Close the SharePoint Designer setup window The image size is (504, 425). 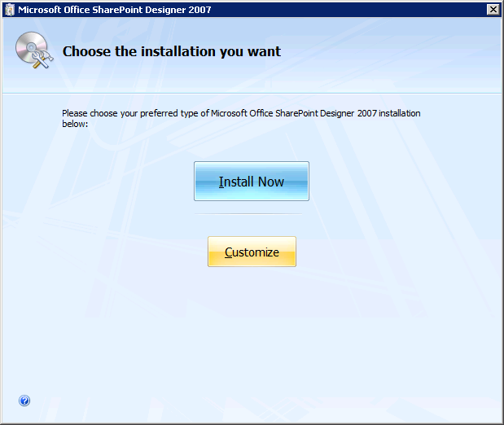[493, 10]
